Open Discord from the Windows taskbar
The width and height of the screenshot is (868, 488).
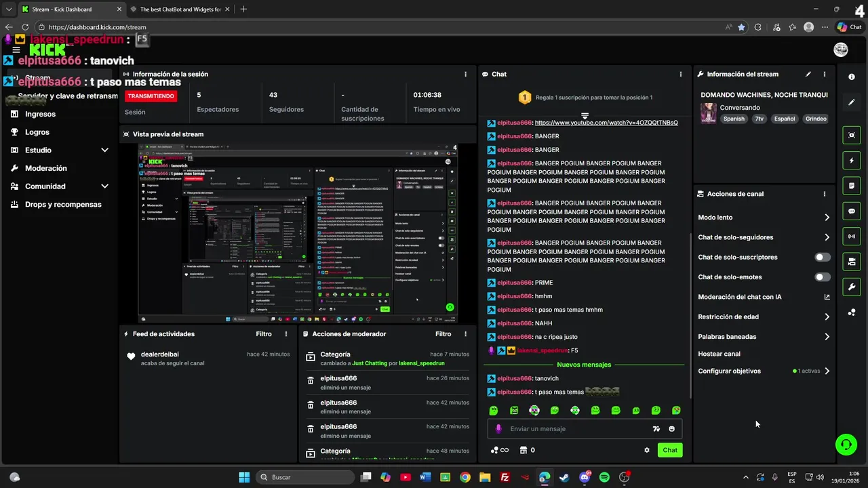[585, 477]
